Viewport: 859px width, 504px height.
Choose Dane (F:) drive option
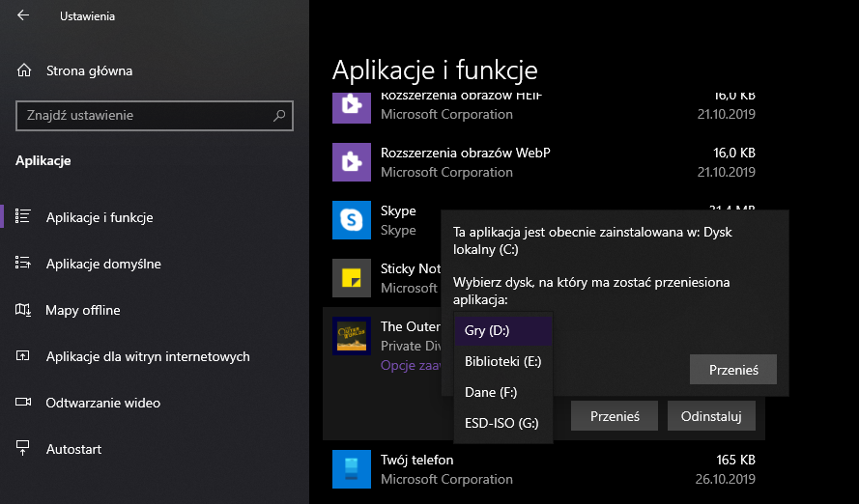[503, 392]
